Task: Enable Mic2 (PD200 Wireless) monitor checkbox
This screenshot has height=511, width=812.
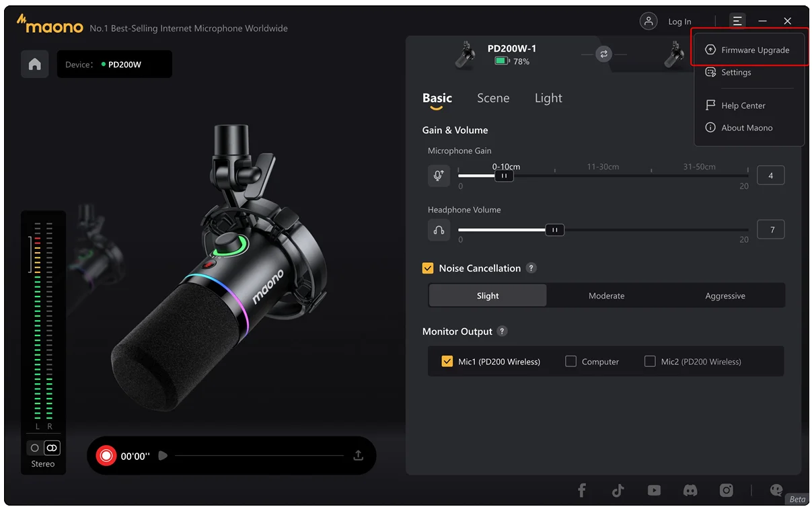Action: pos(650,361)
